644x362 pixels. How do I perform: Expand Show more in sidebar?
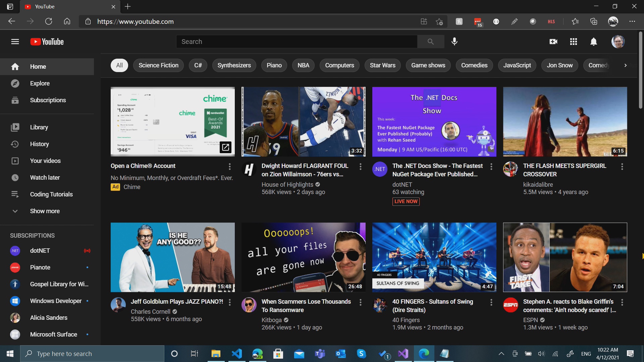[45, 211]
